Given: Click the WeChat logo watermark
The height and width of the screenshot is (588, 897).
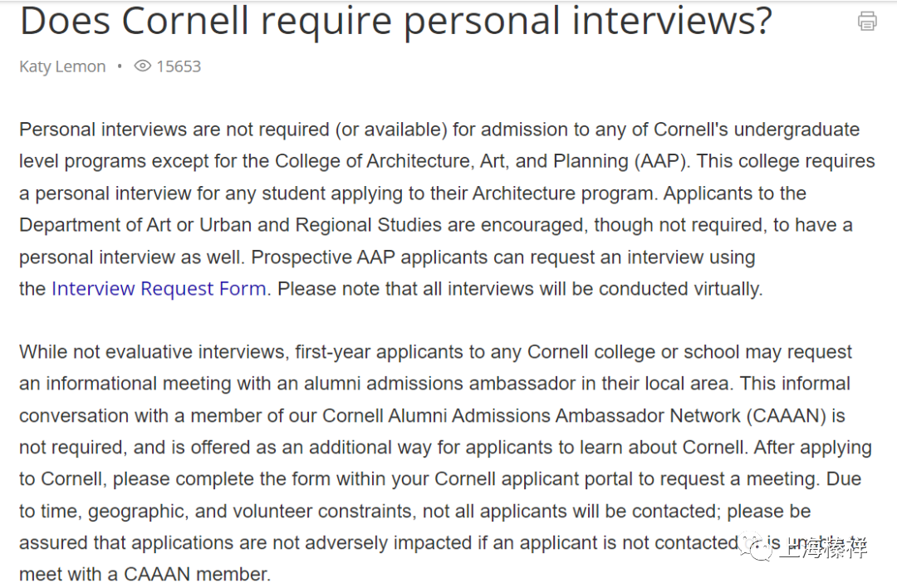Looking at the screenshot, I should [x=755, y=547].
